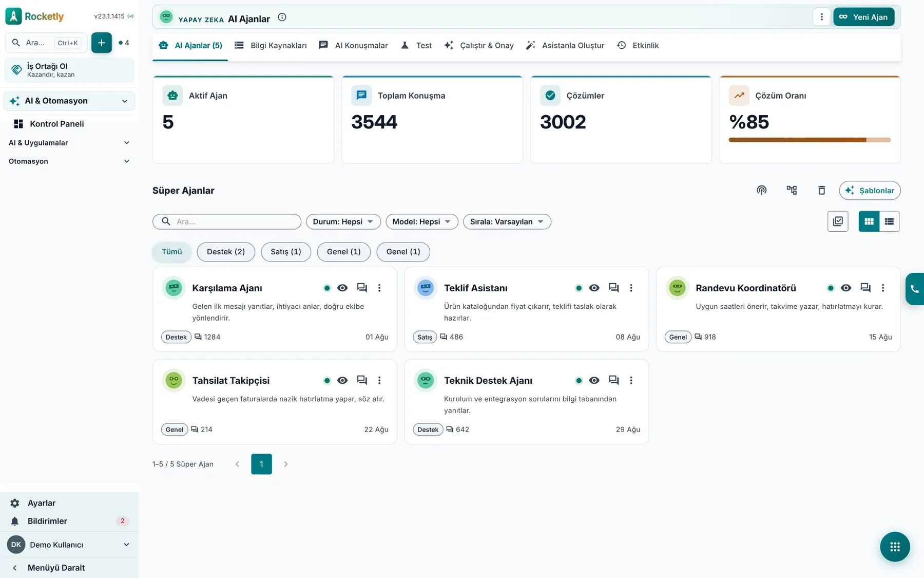This screenshot has height=578, width=924.
Task: Open the Model: Hepsi filter dropdown
Action: [422, 221]
